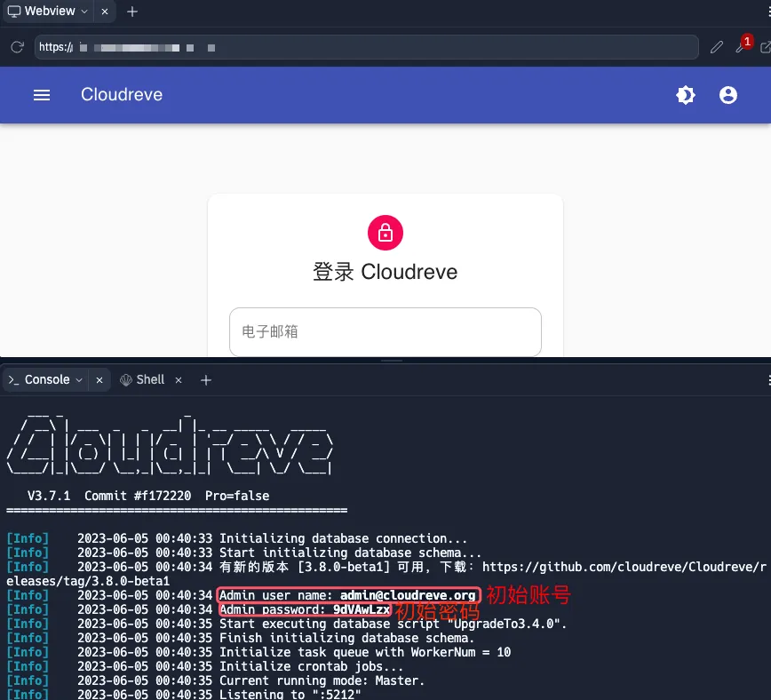771x700 pixels.
Task: Close the Console tab
Action: coord(99,379)
